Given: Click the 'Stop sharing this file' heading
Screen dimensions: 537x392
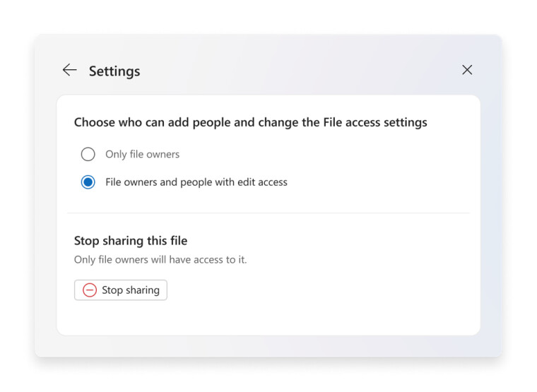Looking at the screenshot, I should pos(131,241).
